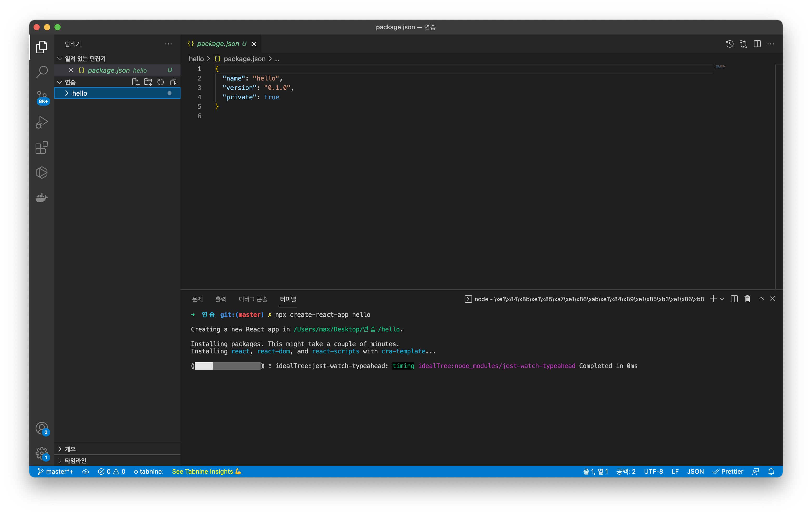812x516 pixels.
Task: Click the master branch status button
Action: tap(56, 472)
